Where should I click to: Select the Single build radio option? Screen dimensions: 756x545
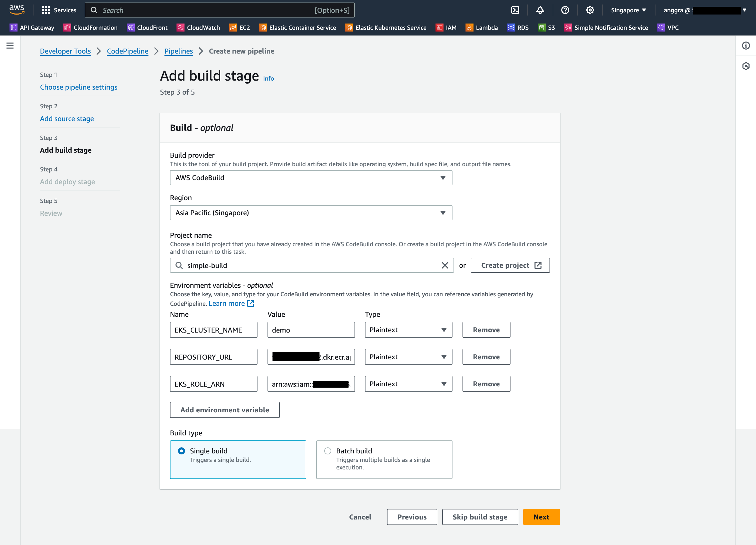[181, 451]
